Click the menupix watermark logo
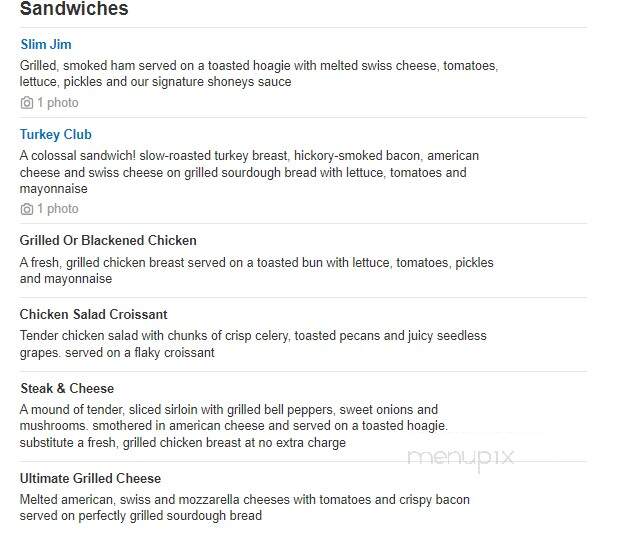 click(460, 458)
